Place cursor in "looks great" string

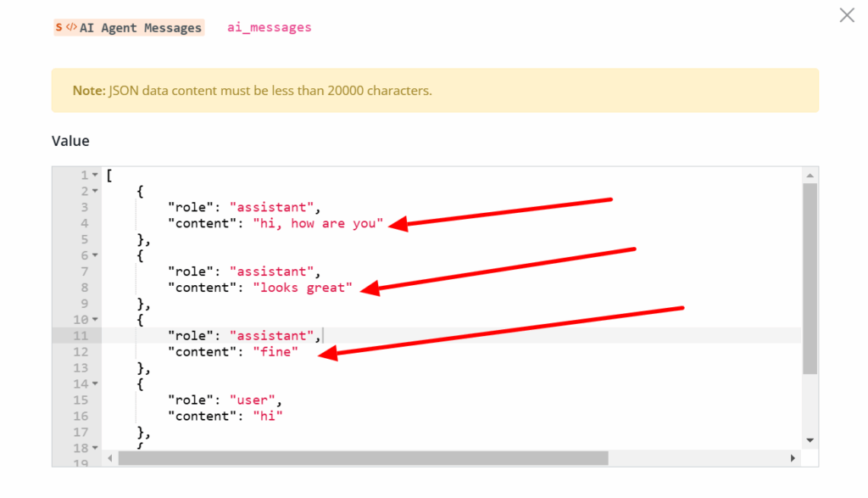(302, 288)
